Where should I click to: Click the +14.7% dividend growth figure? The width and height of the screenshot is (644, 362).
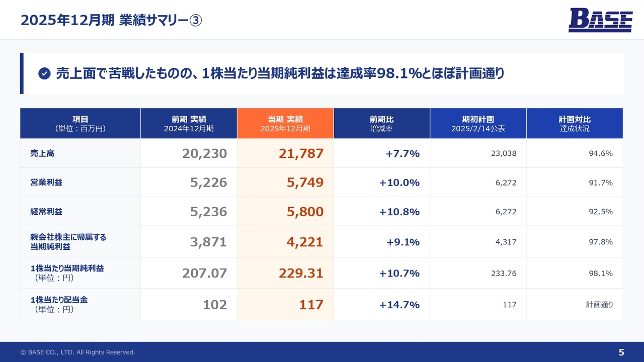click(399, 305)
